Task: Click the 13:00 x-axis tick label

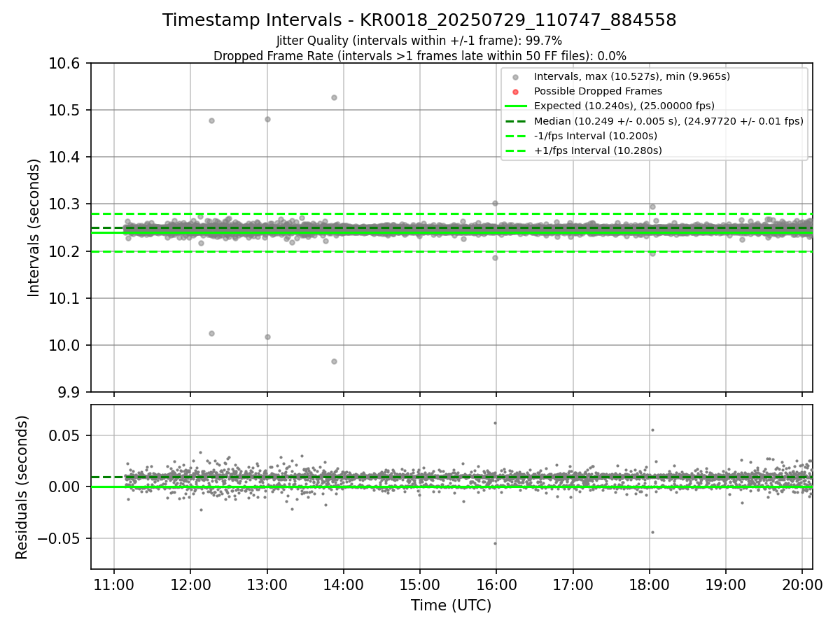Action: (267, 584)
